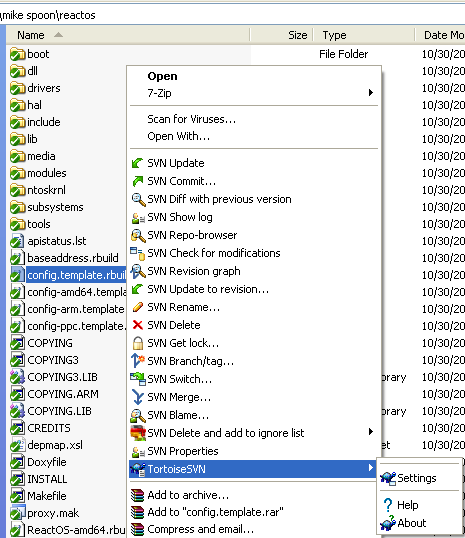The width and height of the screenshot is (465, 538).
Task: Select the proxy.mak file
Action: (x=53, y=513)
